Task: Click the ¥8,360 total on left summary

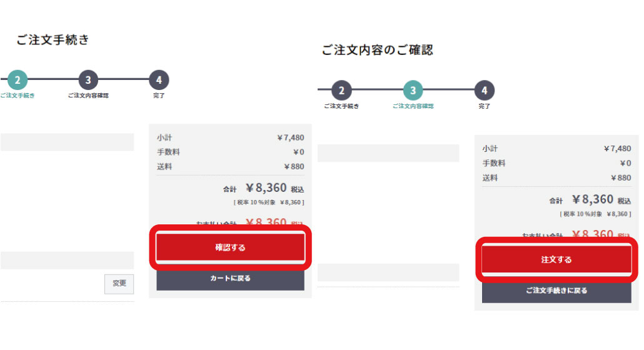Action: 266,188
